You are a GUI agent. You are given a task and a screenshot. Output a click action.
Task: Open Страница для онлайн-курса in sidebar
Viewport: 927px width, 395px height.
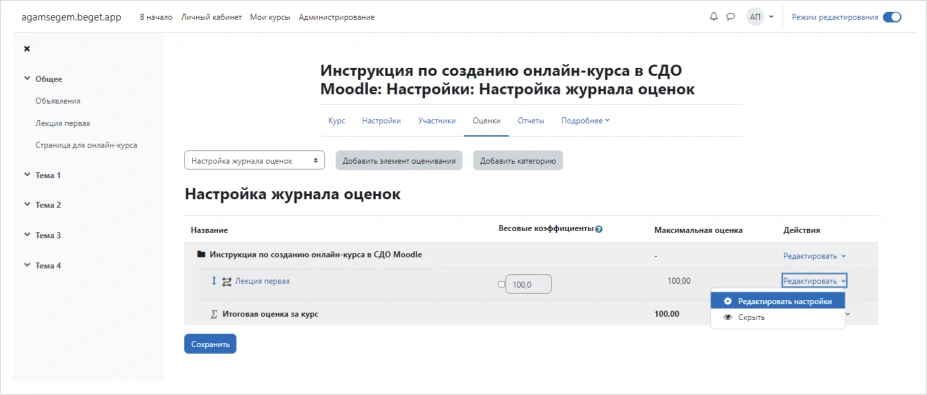click(86, 145)
